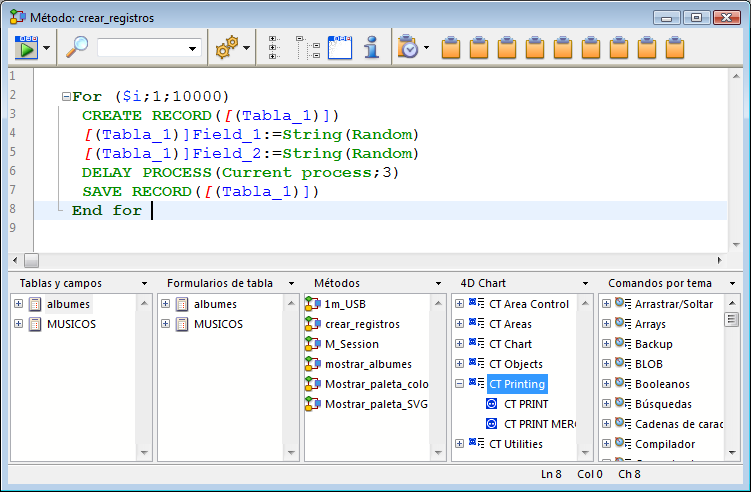Click the last clipboard icon in toolbar
This screenshot has height=492, width=751.
click(675, 47)
